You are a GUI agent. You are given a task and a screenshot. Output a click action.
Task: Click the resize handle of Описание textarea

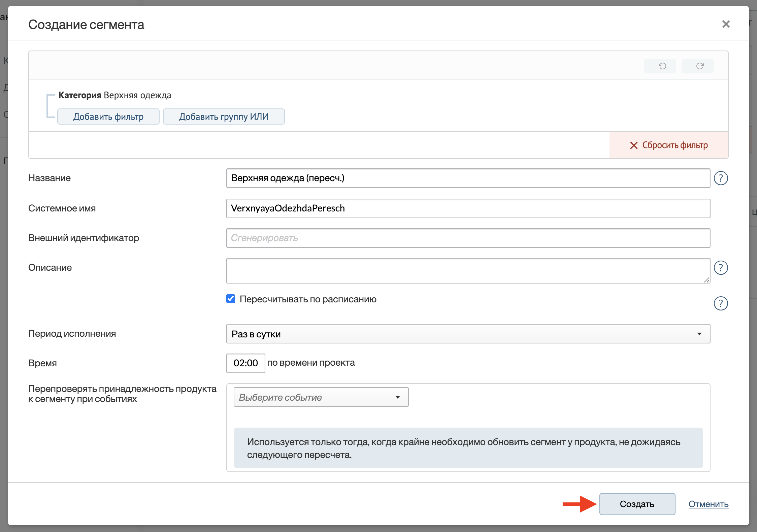(706, 280)
